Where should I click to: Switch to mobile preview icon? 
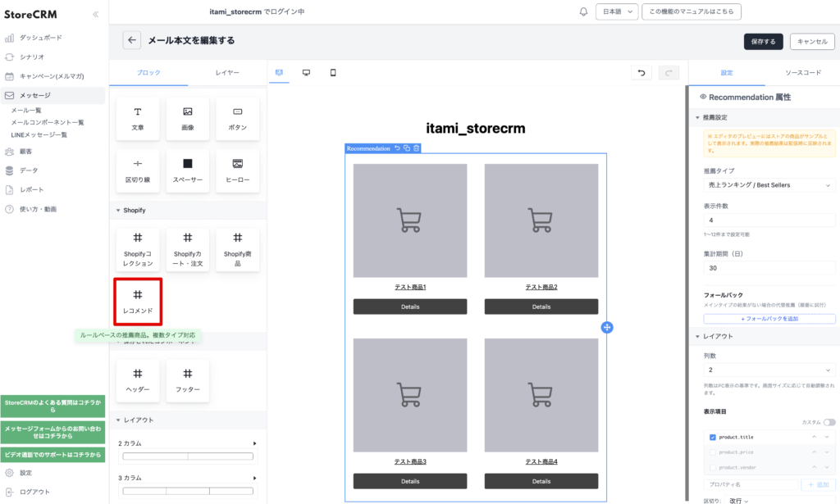[x=333, y=73]
